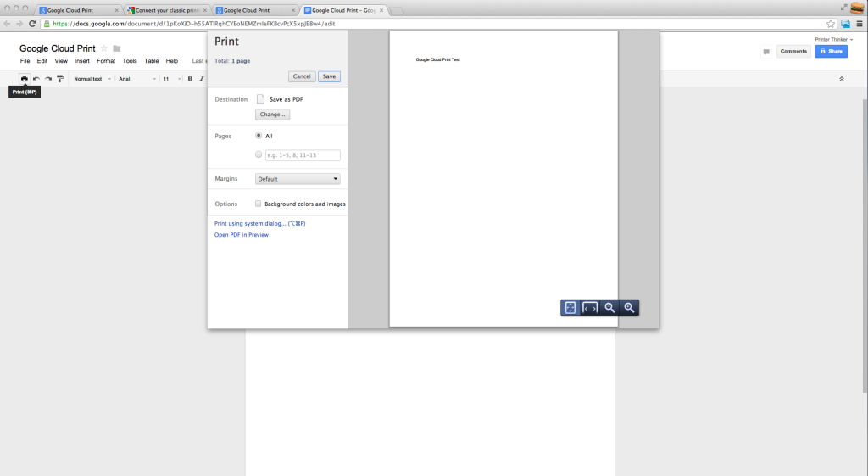Select the Paint format roller icon
The image size is (868, 476).
pyautogui.click(x=60, y=79)
